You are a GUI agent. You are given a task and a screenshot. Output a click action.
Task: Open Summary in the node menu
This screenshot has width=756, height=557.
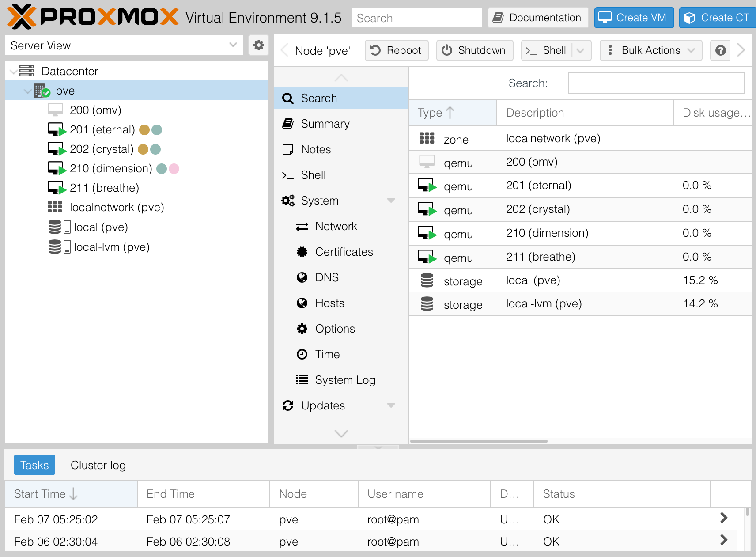(341, 124)
